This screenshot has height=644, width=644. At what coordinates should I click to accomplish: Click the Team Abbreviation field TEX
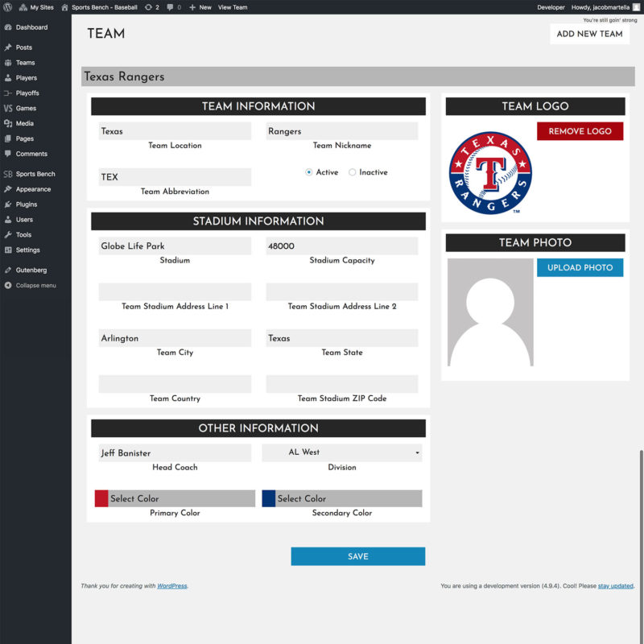pyautogui.click(x=175, y=177)
